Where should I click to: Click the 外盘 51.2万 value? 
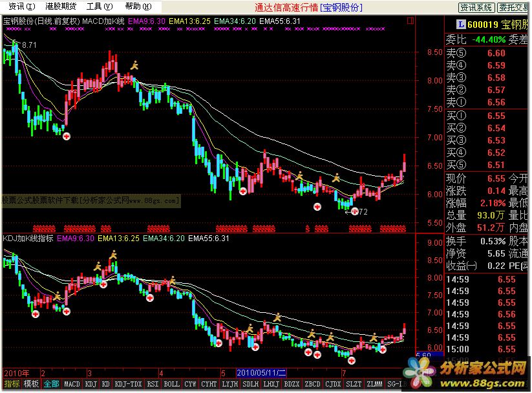click(491, 228)
